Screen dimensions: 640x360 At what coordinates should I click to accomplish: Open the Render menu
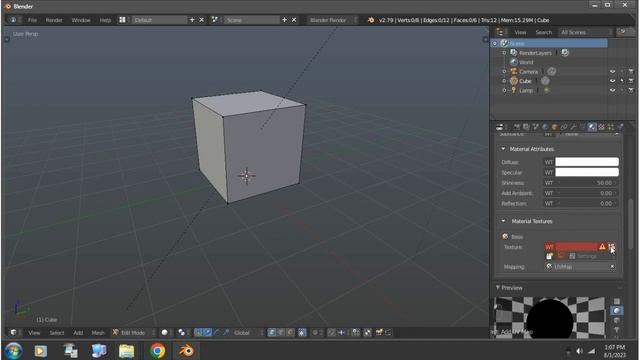54,20
